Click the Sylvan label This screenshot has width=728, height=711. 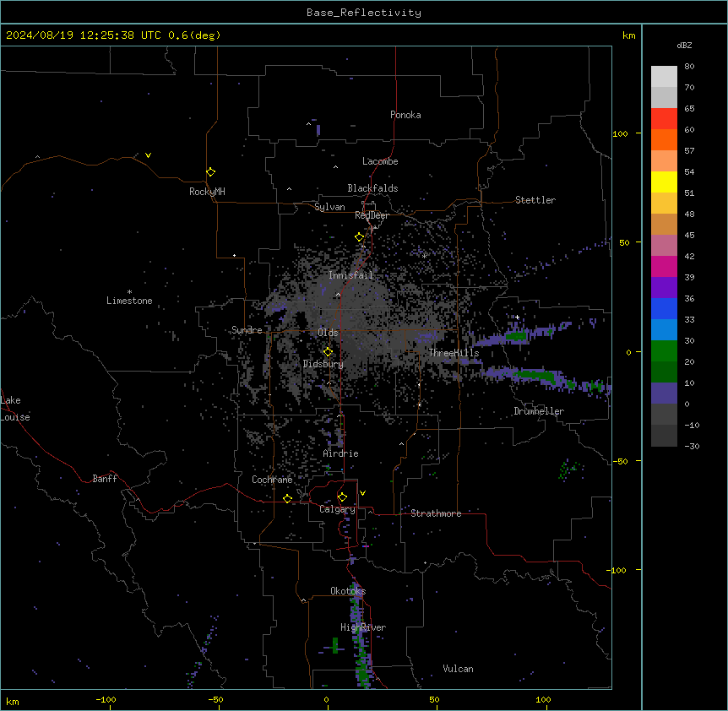point(329,207)
